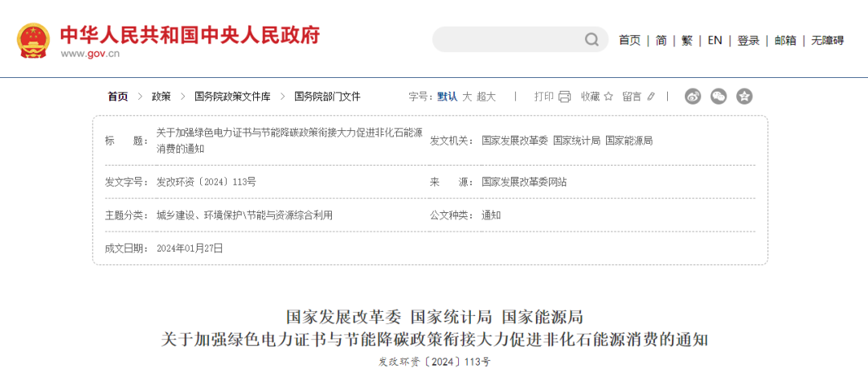Select default (默认) font size
868x377 pixels.
click(x=447, y=96)
